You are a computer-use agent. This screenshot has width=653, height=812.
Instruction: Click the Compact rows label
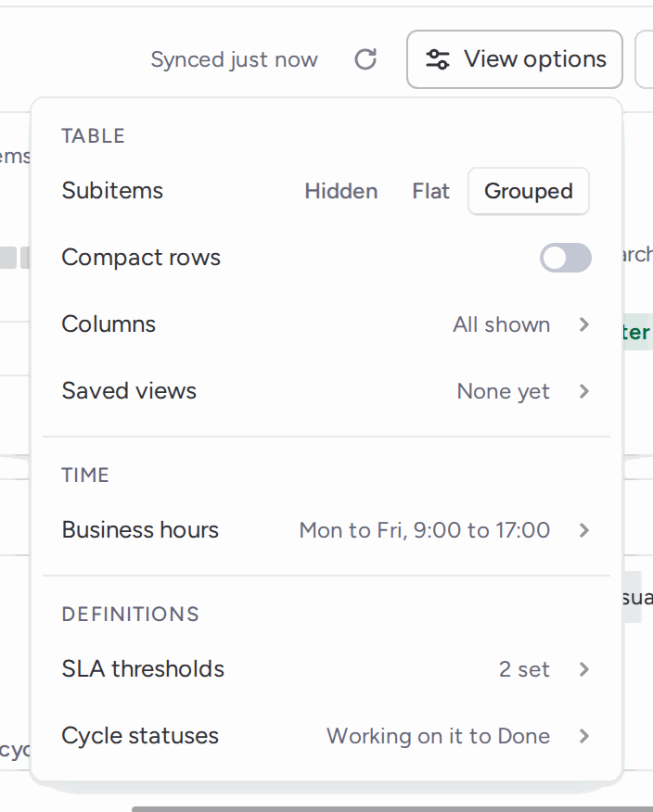[x=141, y=258]
